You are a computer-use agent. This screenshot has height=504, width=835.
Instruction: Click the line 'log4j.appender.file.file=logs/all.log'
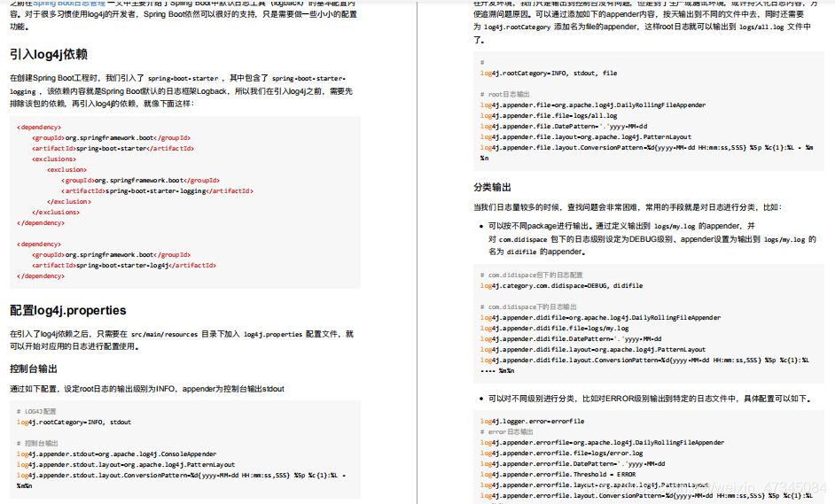(549, 116)
